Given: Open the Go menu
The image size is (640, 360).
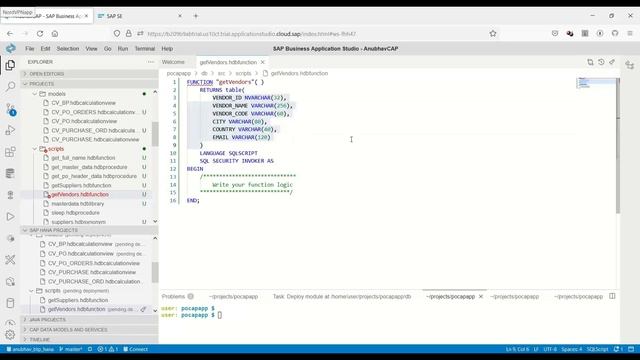Looking at the screenshot, I should [x=108, y=49].
